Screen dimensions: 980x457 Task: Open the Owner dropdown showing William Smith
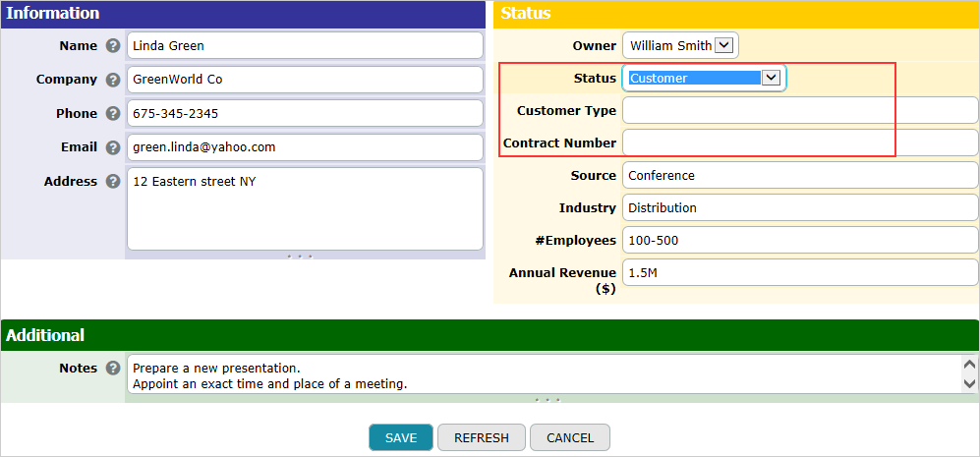680,45
